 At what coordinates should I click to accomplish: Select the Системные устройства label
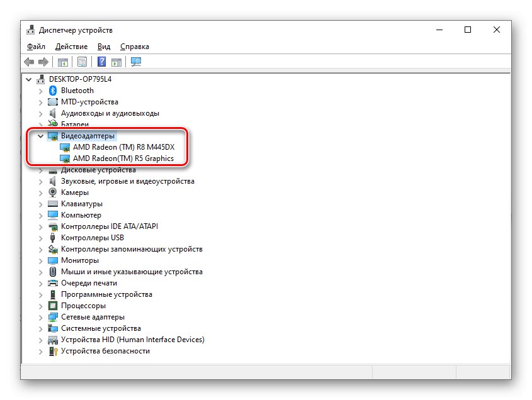(x=101, y=328)
